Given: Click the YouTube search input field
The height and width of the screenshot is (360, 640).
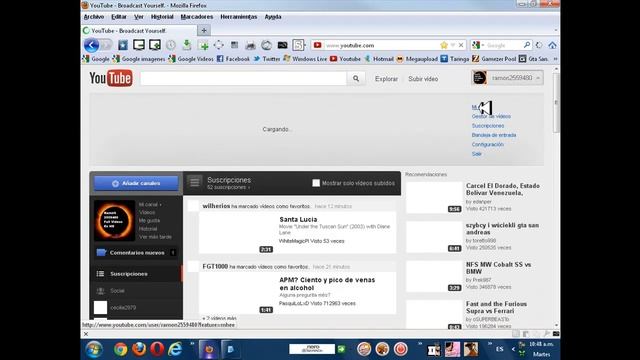Looking at the screenshot, I should (x=243, y=78).
